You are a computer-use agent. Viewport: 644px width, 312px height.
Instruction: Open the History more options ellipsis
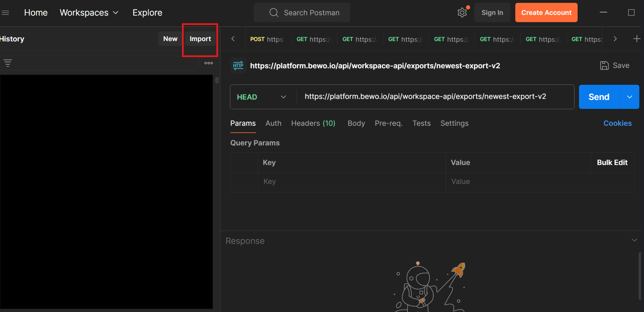click(x=209, y=63)
